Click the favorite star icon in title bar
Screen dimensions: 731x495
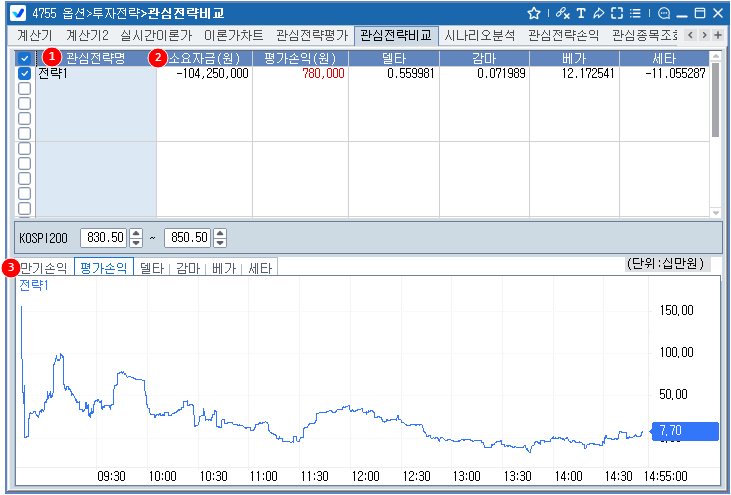pos(534,13)
